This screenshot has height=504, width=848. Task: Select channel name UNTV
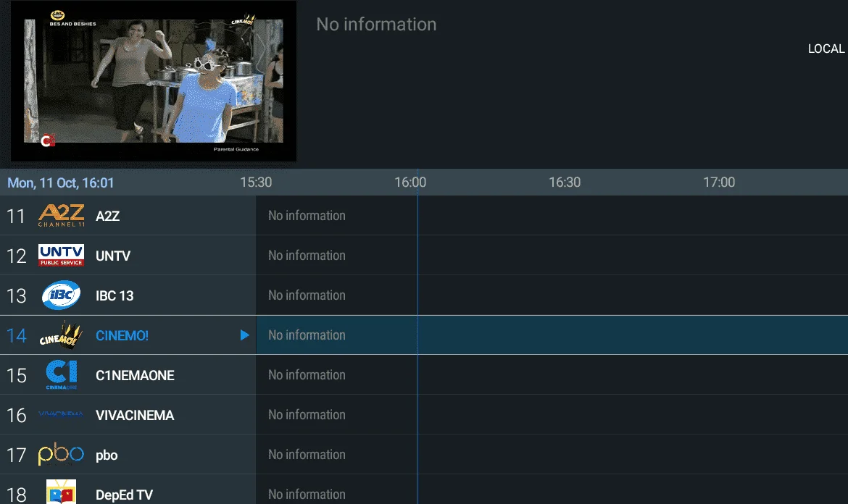pos(113,256)
